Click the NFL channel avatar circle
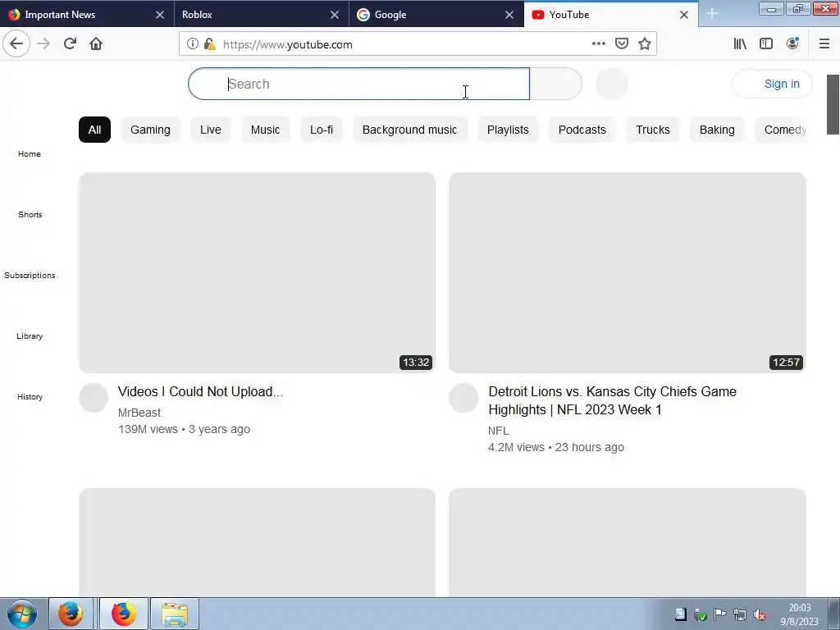Image resolution: width=840 pixels, height=630 pixels. [x=463, y=398]
